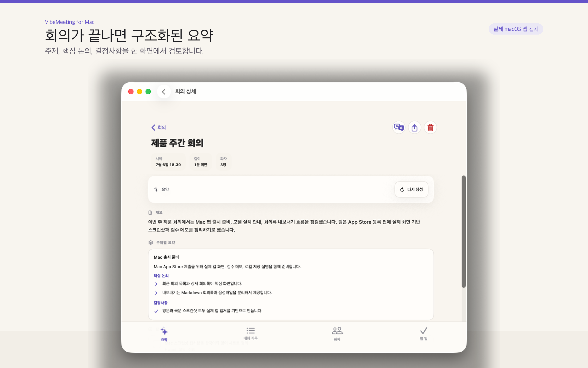Return to meetings via 회의 back link

tap(159, 127)
